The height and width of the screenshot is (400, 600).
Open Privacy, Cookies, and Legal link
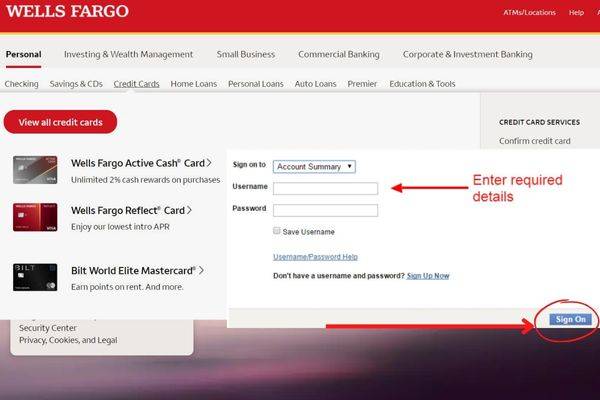(68, 340)
